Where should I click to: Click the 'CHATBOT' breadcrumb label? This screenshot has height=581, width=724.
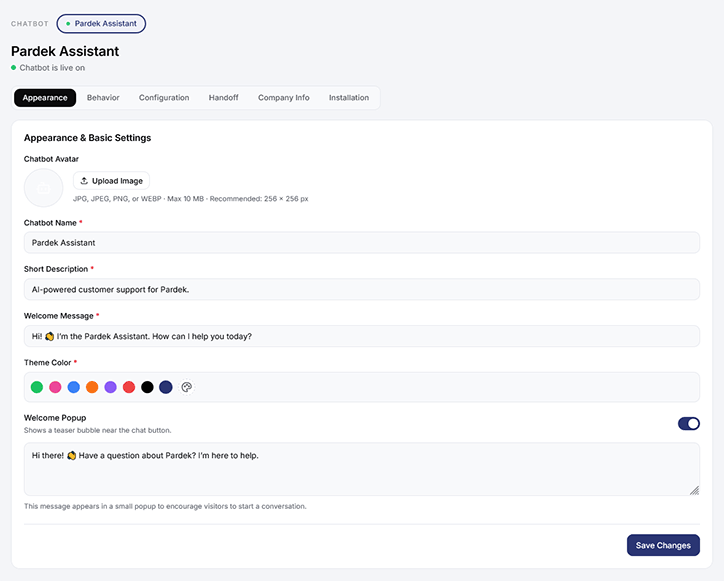[30, 24]
